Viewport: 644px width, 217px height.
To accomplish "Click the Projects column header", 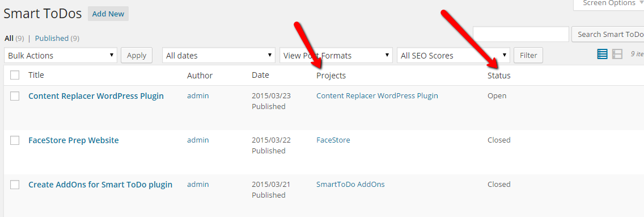I will coord(331,76).
